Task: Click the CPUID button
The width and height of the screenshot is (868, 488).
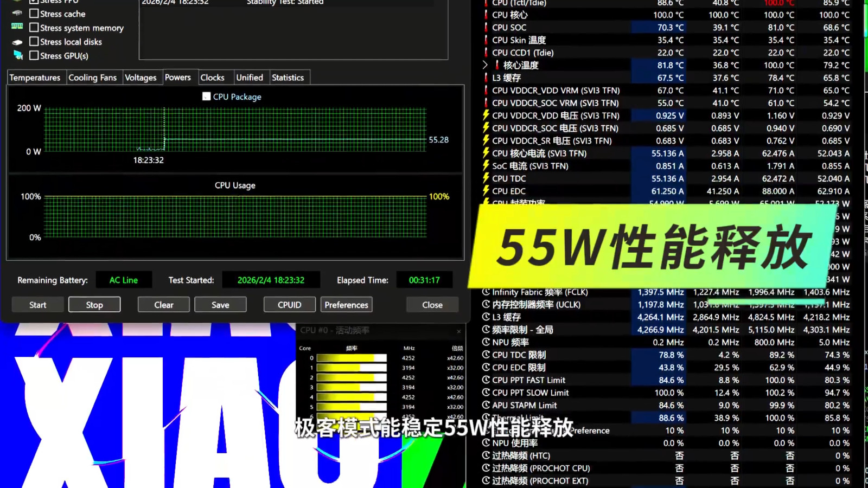Action: pos(289,305)
